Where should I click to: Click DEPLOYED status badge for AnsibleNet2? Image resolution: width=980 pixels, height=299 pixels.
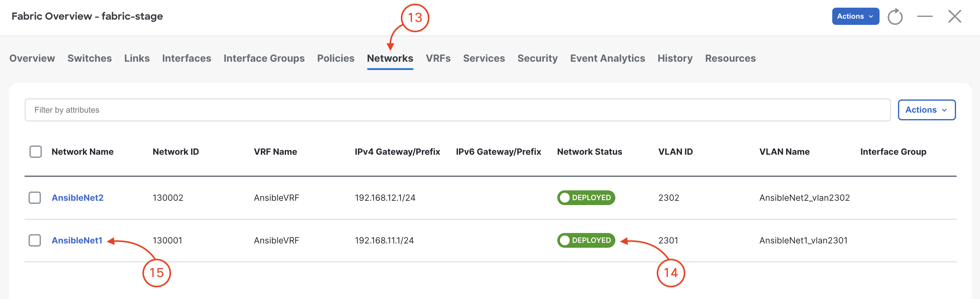point(586,198)
